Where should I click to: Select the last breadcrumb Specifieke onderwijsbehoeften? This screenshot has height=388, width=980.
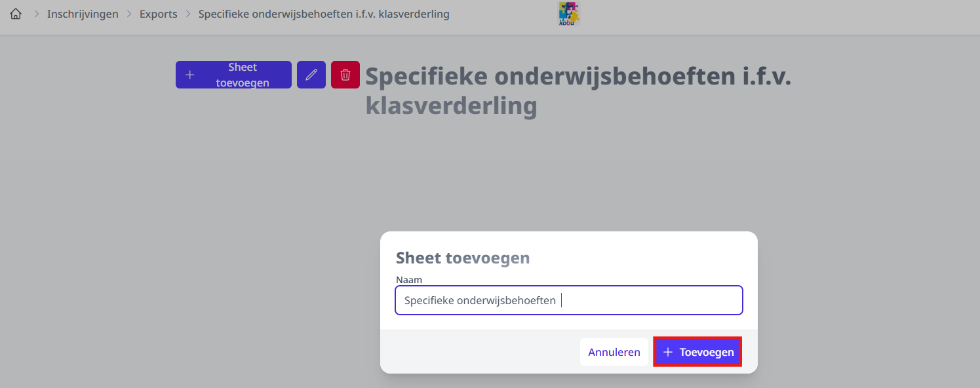click(324, 14)
